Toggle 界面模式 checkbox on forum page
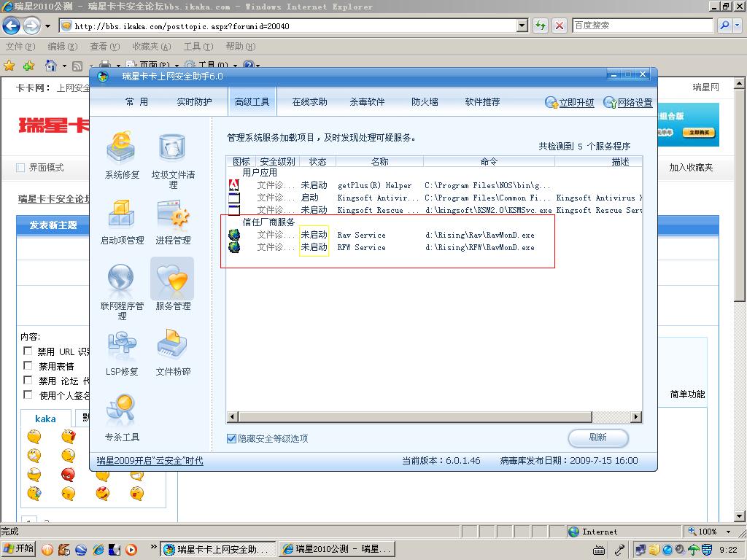 [20, 168]
